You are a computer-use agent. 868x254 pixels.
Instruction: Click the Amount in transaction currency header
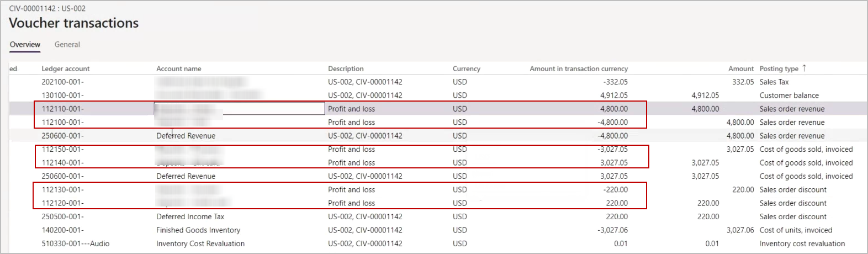pyautogui.click(x=578, y=68)
